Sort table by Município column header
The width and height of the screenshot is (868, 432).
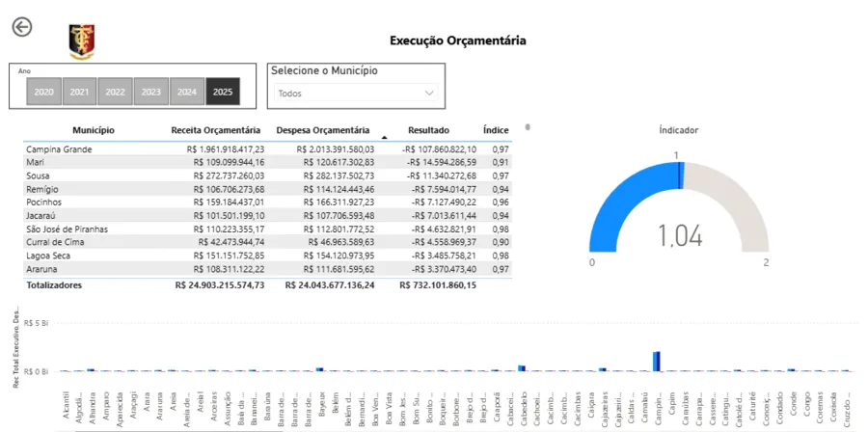click(94, 129)
